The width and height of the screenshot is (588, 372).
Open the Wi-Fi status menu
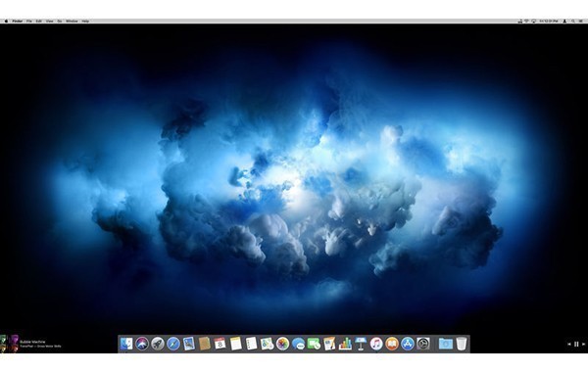[526, 22]
